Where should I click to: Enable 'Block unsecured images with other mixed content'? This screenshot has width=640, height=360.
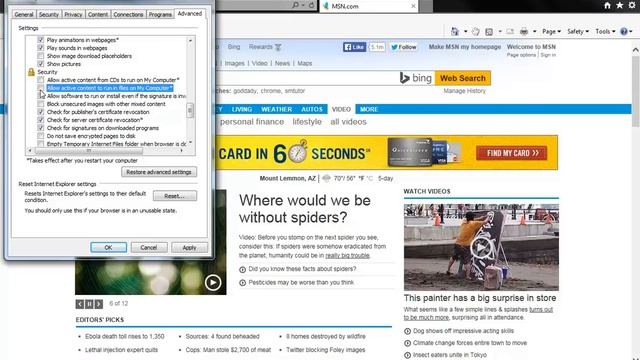[40, 104]
